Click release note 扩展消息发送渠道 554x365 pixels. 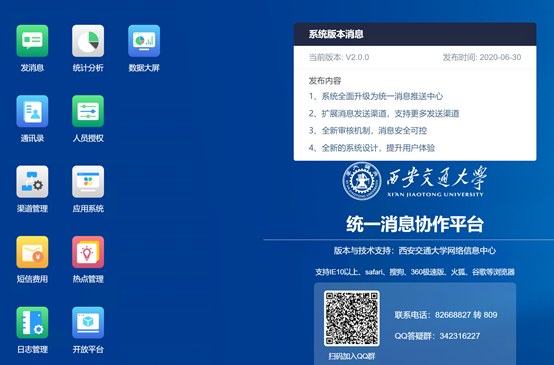[x=384, y=113]
